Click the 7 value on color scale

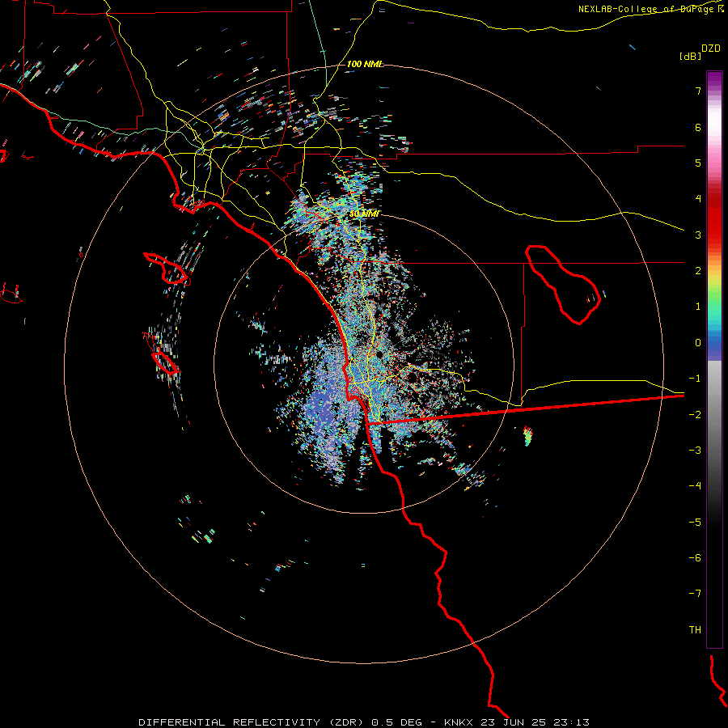698,91
